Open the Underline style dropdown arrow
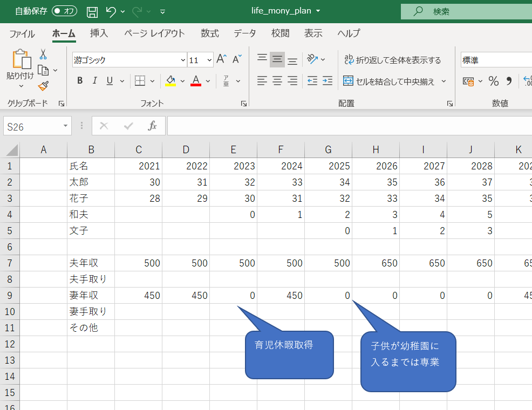This screenshot has width=532, height=410. tap(122, 81)
